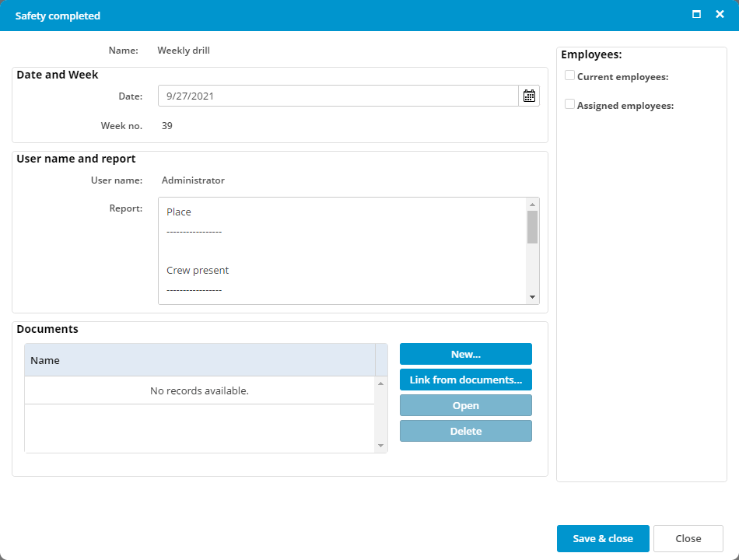
Task: Enable the Current employees checkbox
Action: point(570,76)
